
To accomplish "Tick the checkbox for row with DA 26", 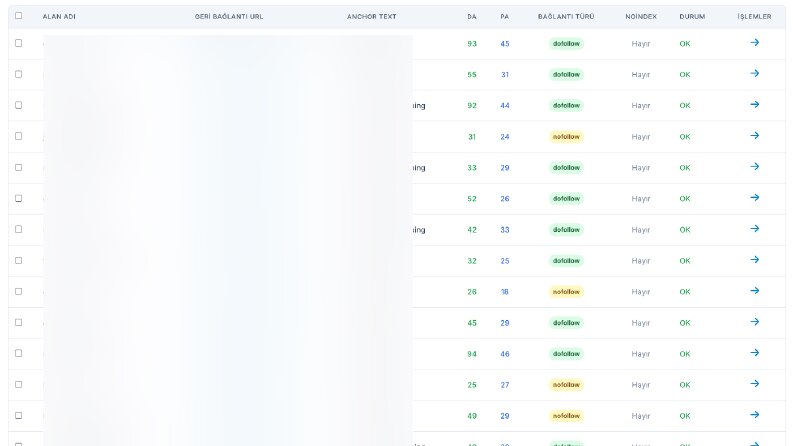I will click(x=19, y=291).
